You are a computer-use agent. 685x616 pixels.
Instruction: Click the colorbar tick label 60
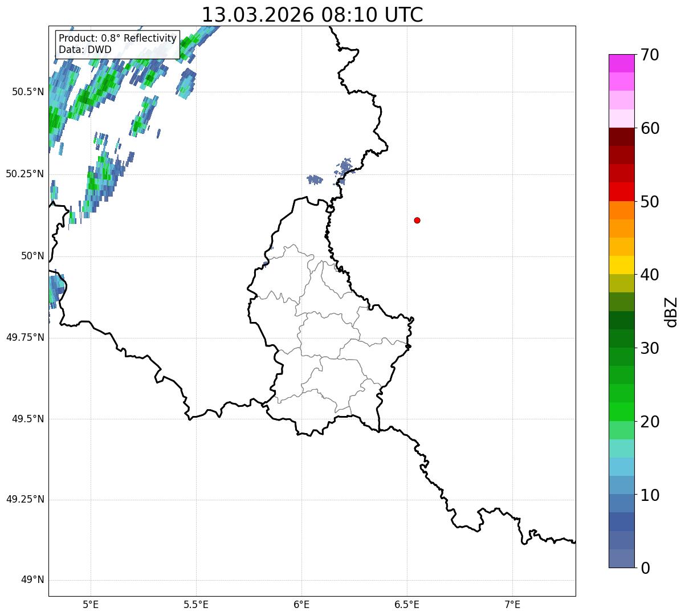pos(650,128)
